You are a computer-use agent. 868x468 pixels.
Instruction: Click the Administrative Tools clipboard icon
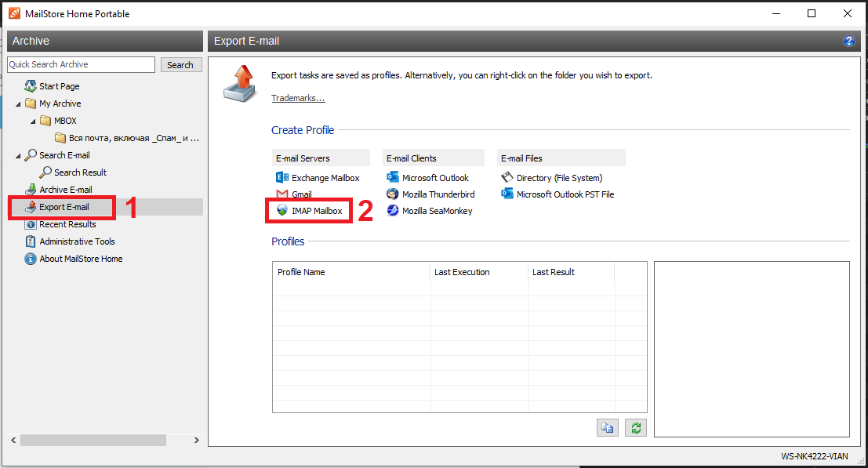[31, 241]
